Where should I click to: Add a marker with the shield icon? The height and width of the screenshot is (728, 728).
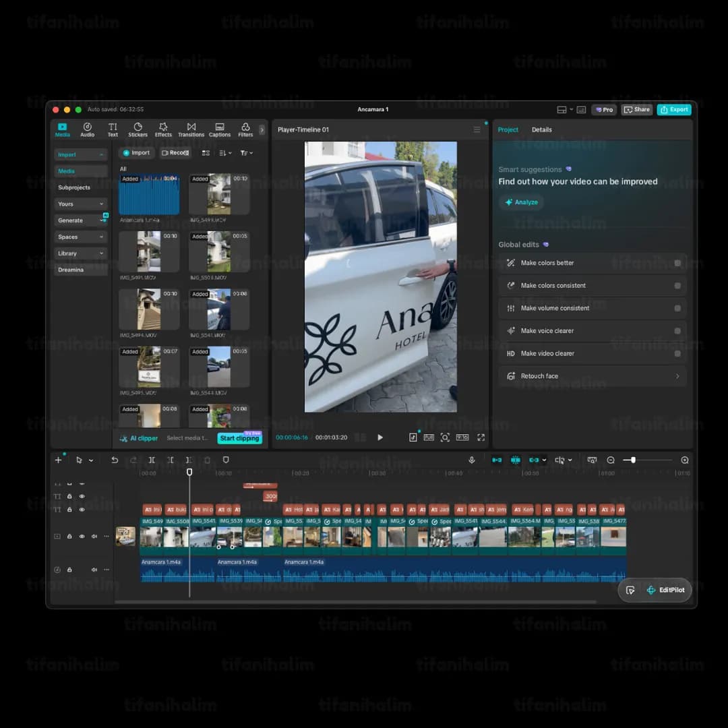click(x=226, y=460)
